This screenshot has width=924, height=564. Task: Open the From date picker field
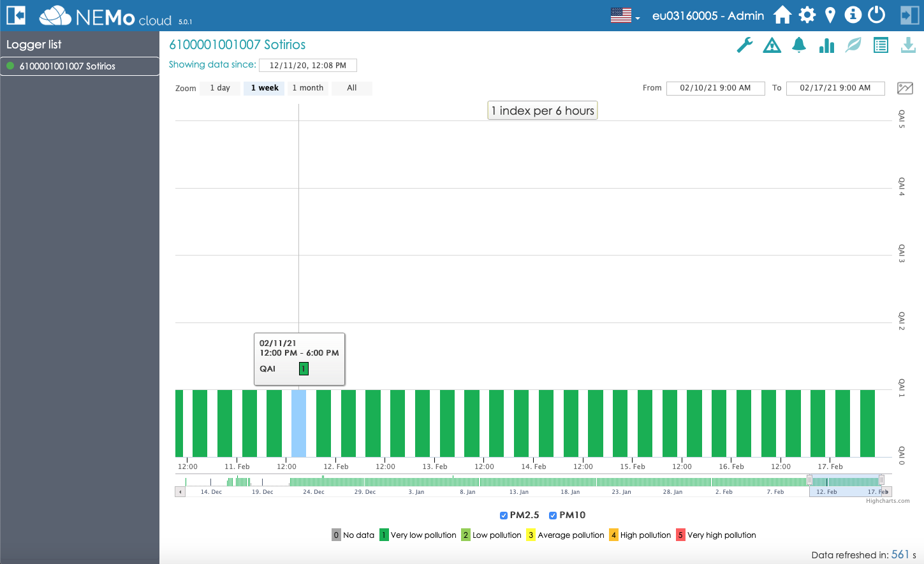pyautogui.click(x=715, y=88)
